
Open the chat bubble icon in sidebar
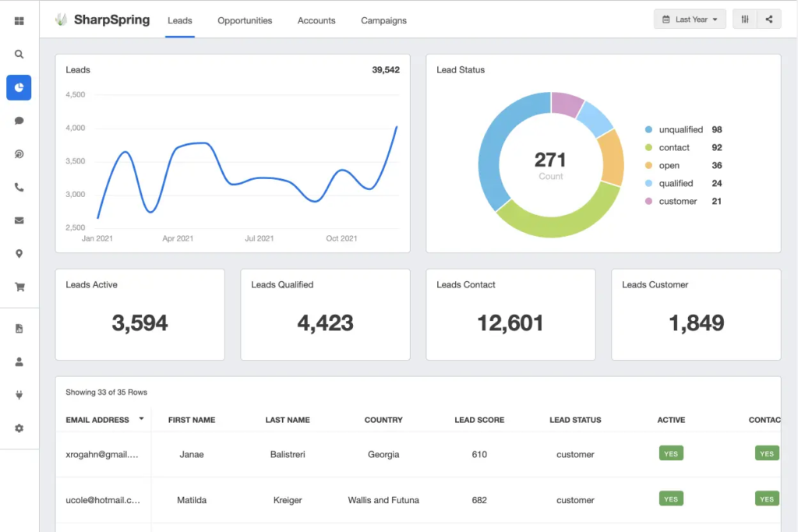coord(19,121)
